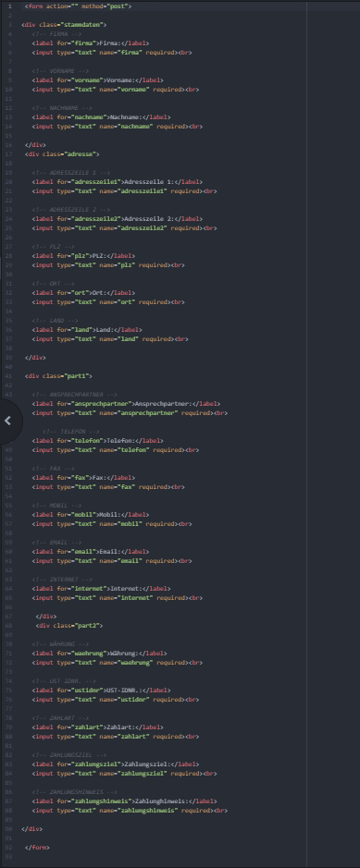Viewport: 360px width, 868px height.
Task: Place cursor on div class "adresse" line
Action: tap(62, 153)
